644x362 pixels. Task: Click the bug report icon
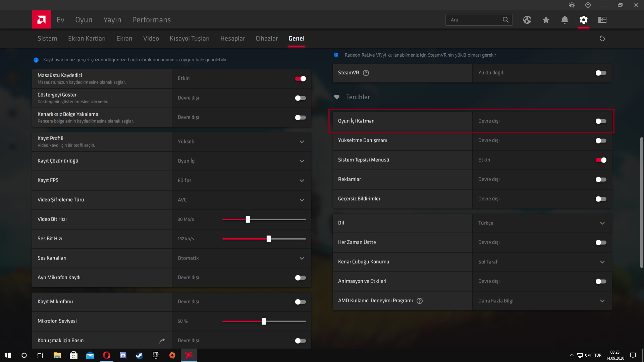point(572,5)
